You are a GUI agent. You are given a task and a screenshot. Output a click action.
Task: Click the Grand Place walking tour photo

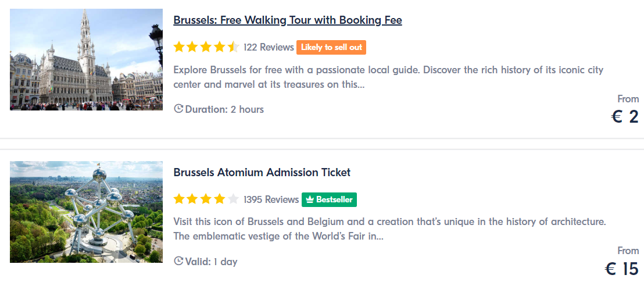point(86,60)
